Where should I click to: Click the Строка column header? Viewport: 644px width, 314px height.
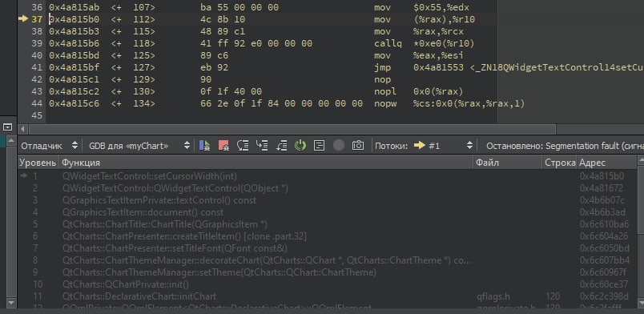559,163
